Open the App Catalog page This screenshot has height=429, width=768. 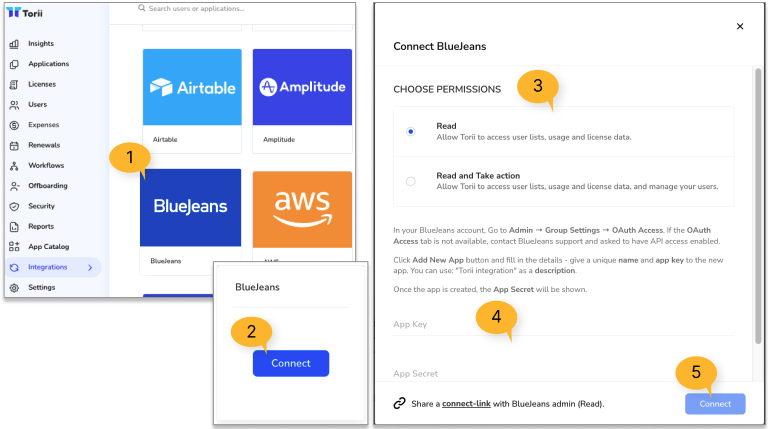48,247
